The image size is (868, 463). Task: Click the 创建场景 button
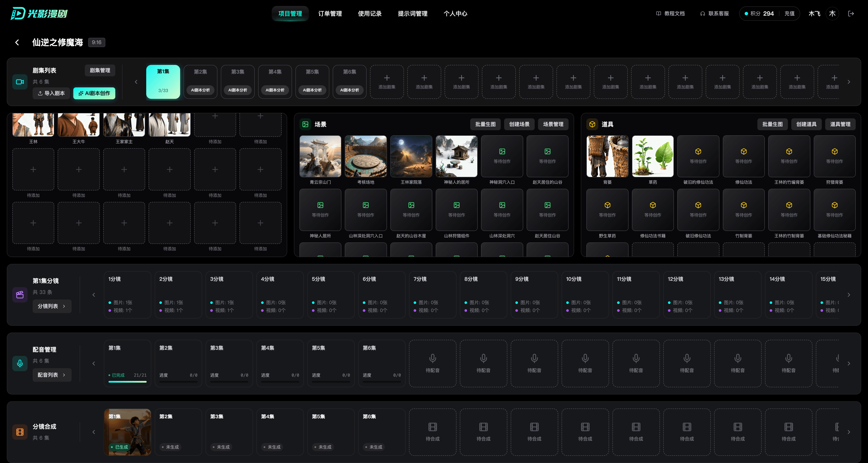point(519,124)
